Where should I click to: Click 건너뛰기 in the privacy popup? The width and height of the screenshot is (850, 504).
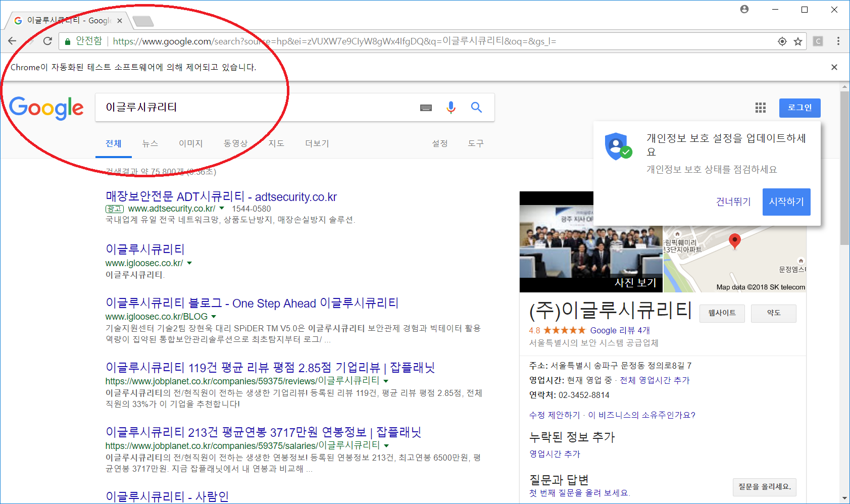pyautogui.click(x=733, y=201)
